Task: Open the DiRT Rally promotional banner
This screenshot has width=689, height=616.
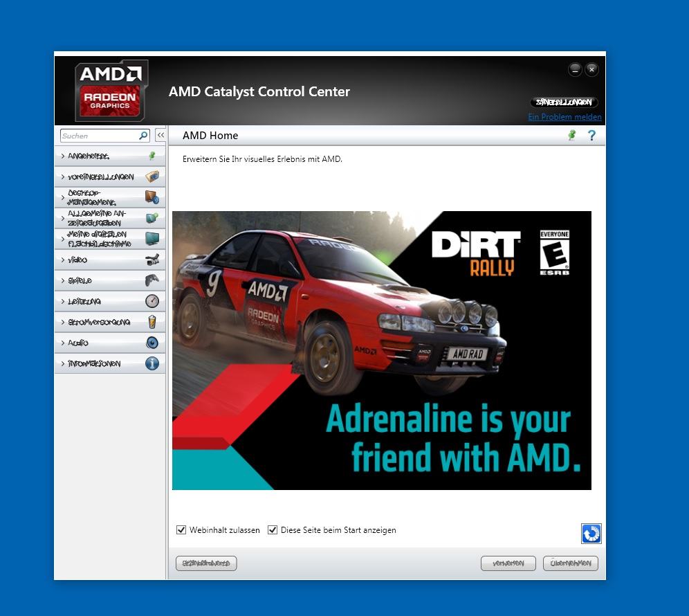Action: pyautogui.click(x=381, y=350)
